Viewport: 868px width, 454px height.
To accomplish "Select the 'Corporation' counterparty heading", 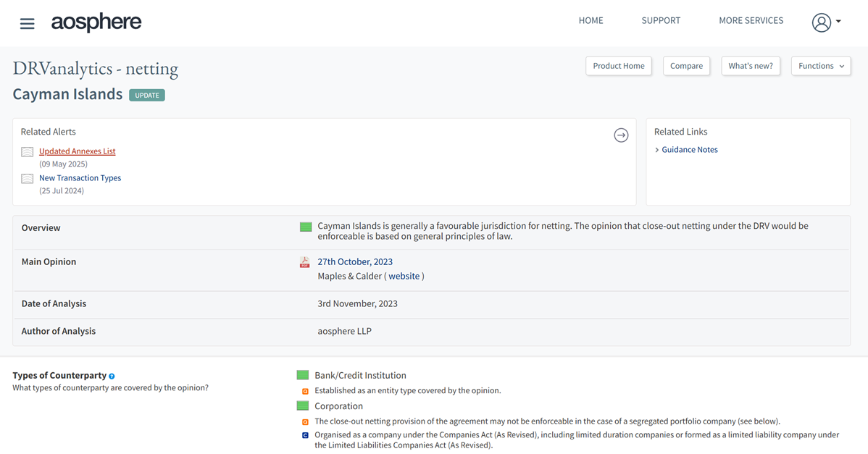I will pos(339,406).
